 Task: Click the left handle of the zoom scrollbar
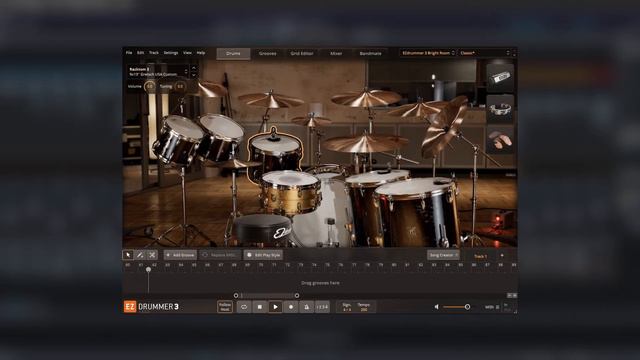point(236,296)
